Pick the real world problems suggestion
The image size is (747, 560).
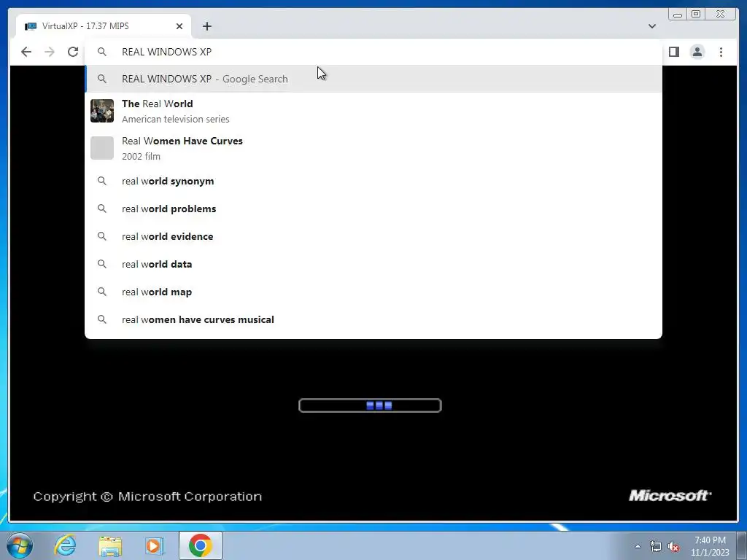pyautogui.click(x=373, y=209)
